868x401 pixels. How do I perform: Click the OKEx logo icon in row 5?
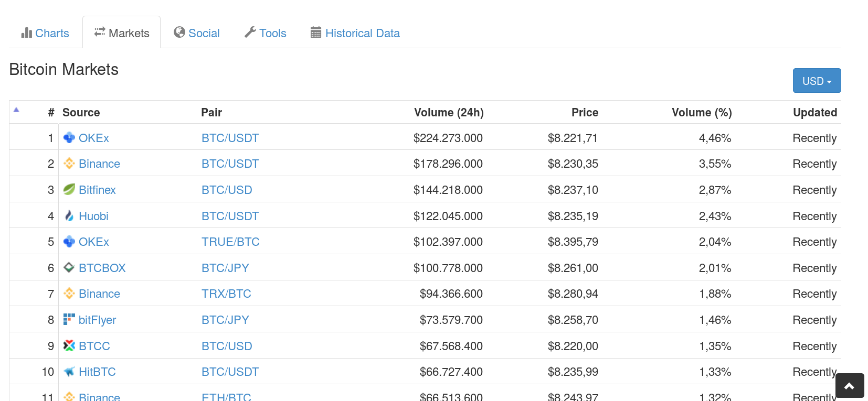[69, 241]
